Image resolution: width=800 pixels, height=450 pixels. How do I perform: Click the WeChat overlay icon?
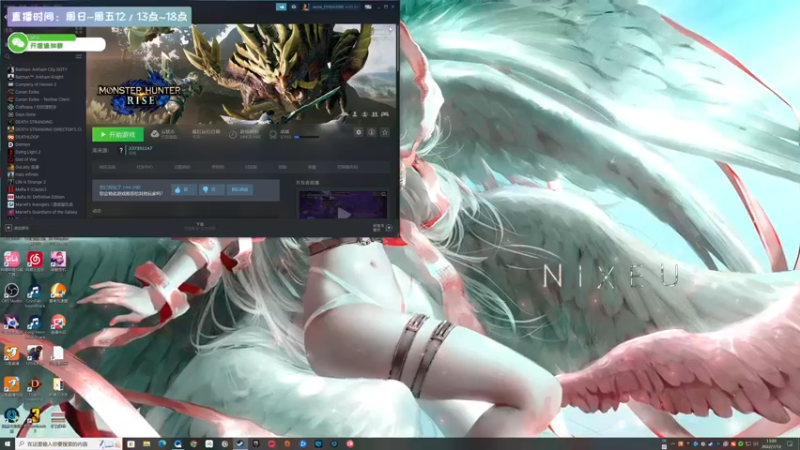tap(18, 42)
